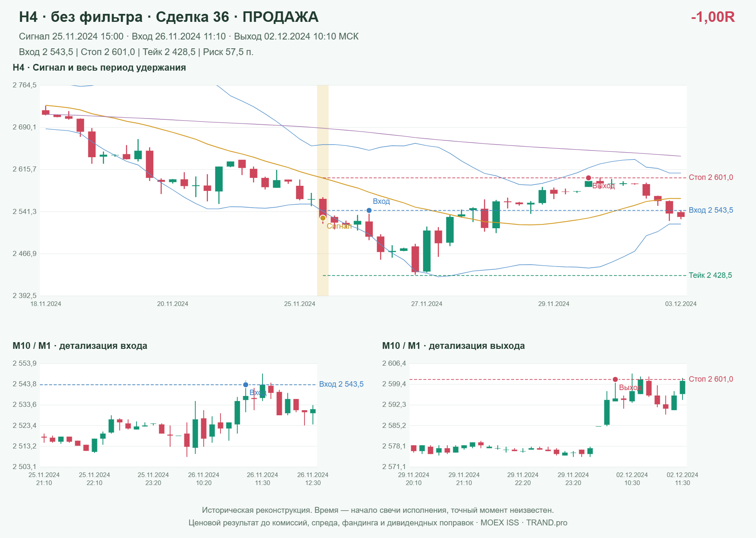Click the red Выход marker on H4 chart

tap(588, 178)
